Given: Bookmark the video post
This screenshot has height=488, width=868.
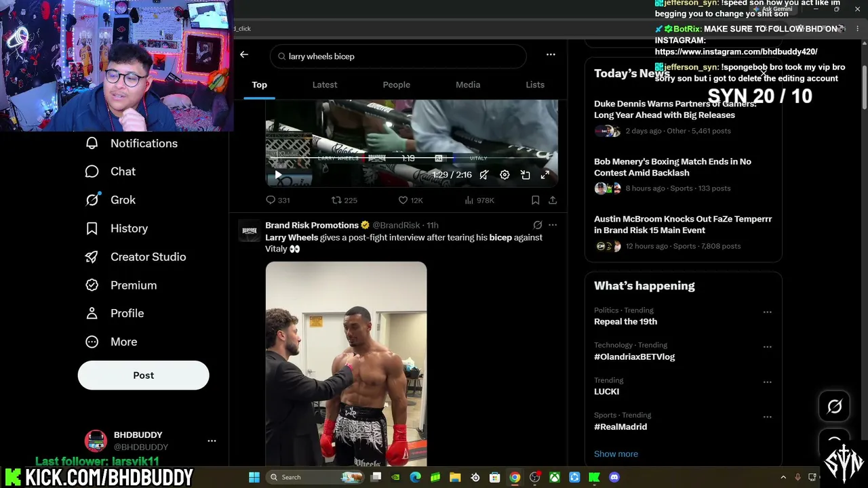Looking at the screenshot, I should point(535,200).
